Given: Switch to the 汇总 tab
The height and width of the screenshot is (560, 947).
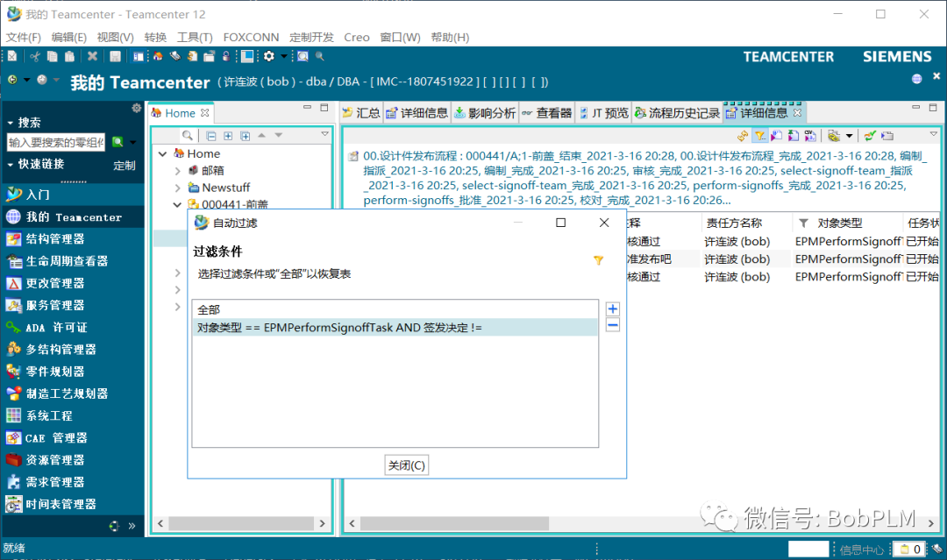Looking at the screenshot, I should (361, 113).
